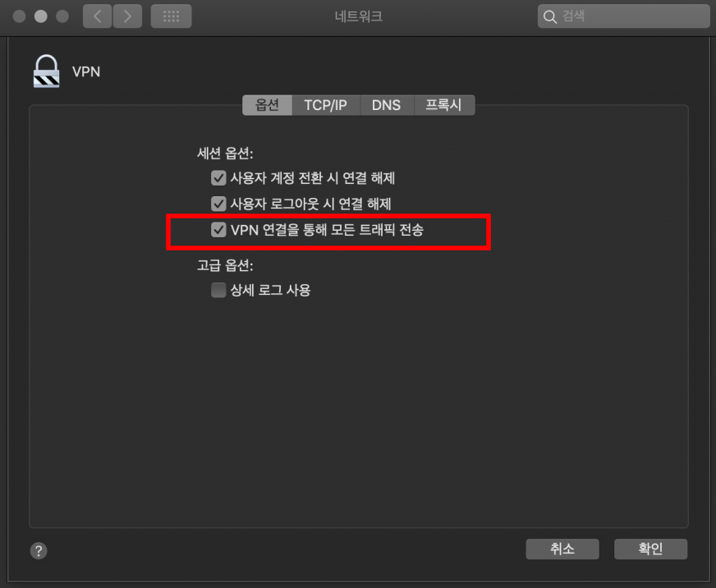
Task: Click the magnifier icon in search
Action: coord(550,17)
